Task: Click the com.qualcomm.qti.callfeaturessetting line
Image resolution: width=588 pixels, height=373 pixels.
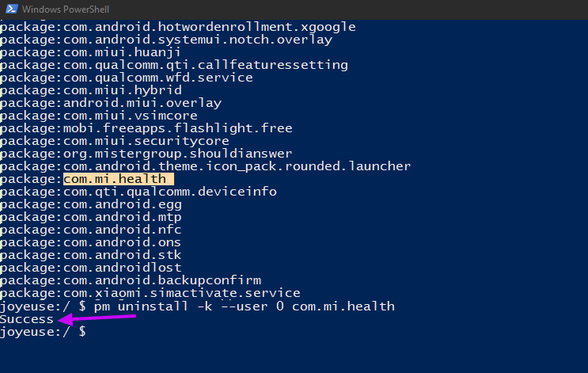Action: coord(174,65)
